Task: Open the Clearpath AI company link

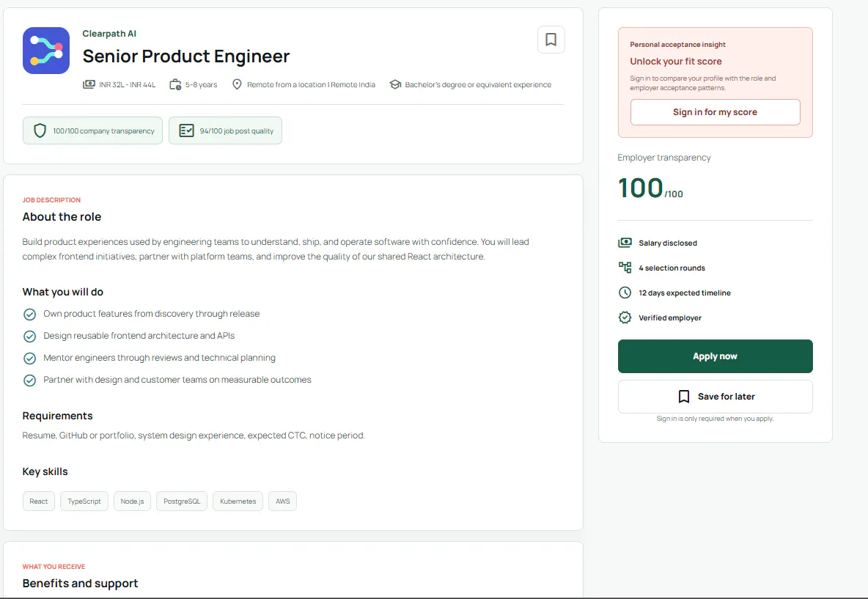Action: (x=109, y=34)
